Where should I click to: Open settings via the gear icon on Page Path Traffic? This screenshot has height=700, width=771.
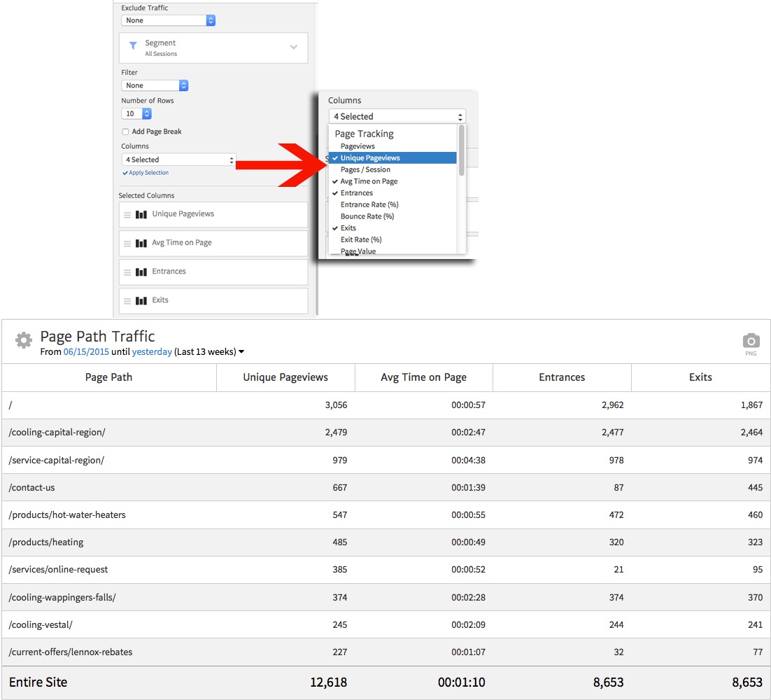[x=23, y=339]
